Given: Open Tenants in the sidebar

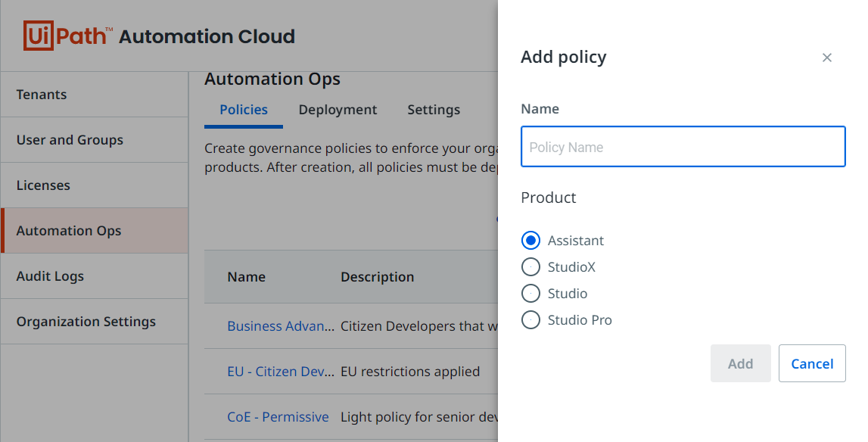Looking at the screenshot, I should [x=95, y=94].
